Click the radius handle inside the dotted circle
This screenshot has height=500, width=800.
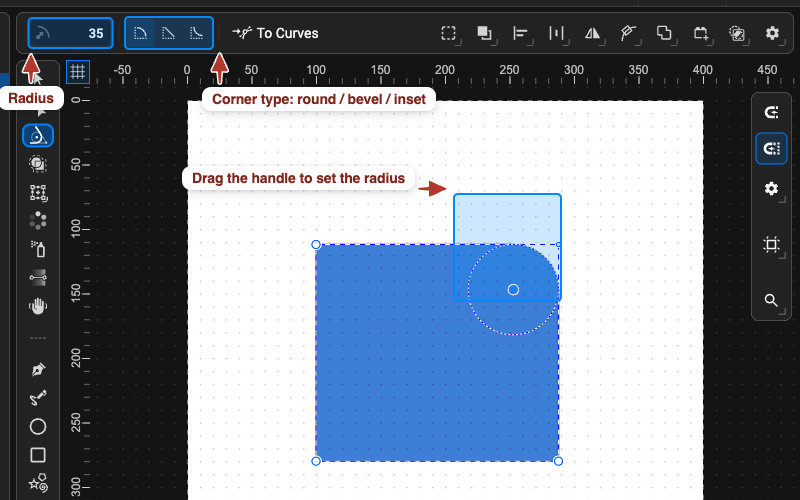click(x=513, y=290)
